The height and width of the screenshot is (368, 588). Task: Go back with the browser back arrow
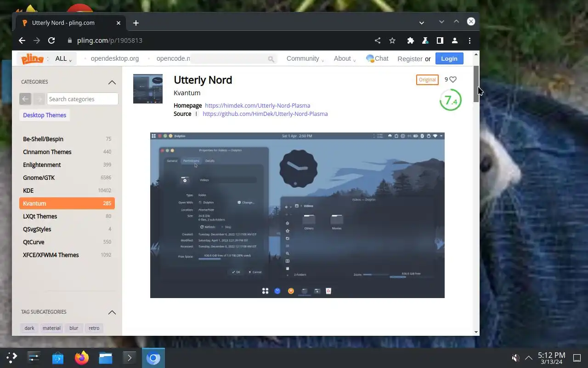pyautogui.click(x=22, y=40)
